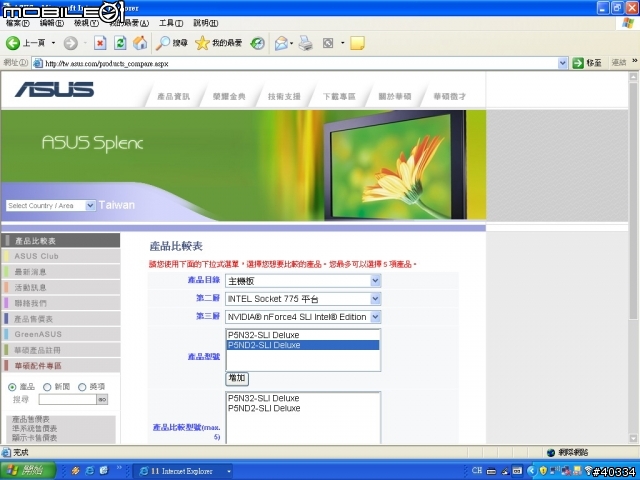Click the ASUS logo

click(x=54, y=89)
